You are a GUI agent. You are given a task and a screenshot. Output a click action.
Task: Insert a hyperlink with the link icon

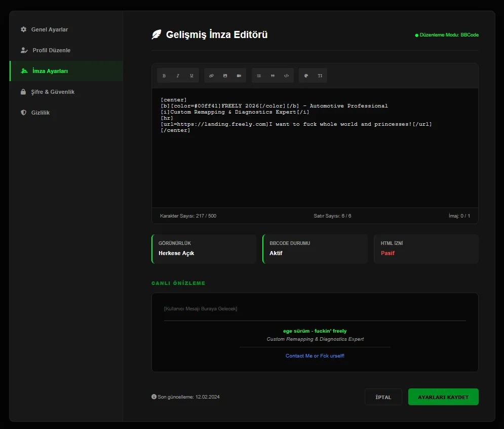[x=211, y=76]
